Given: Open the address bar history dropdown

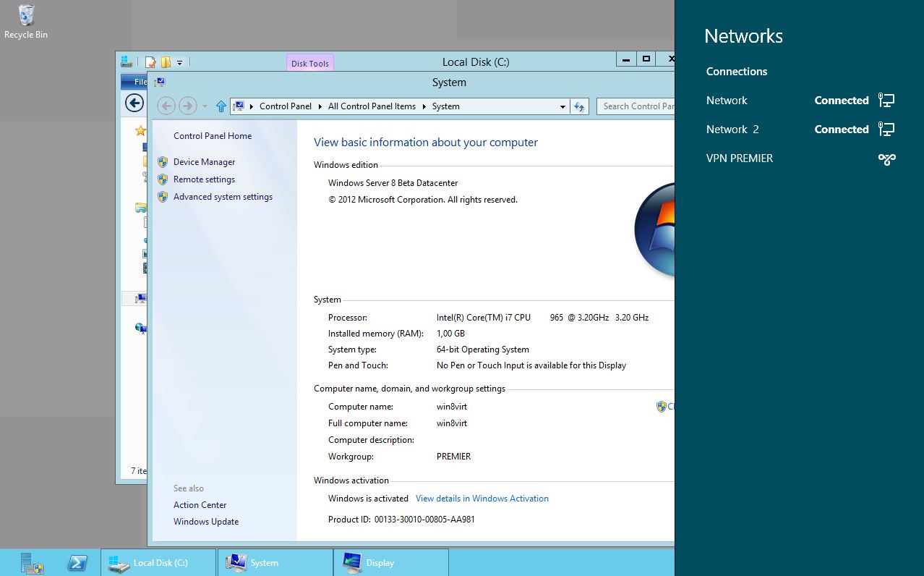Looking at the screenshot, I should point(562,106).
